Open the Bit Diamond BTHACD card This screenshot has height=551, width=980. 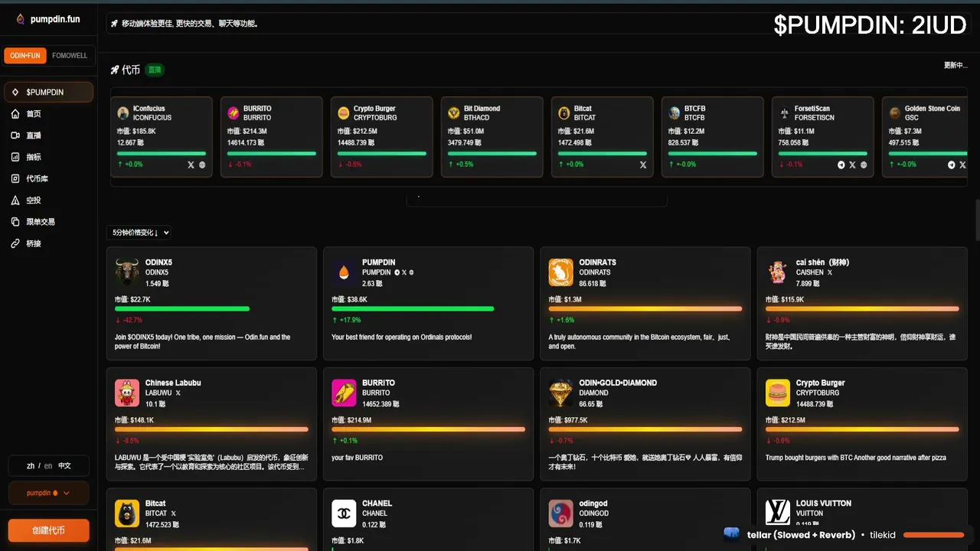pos(492,137)
